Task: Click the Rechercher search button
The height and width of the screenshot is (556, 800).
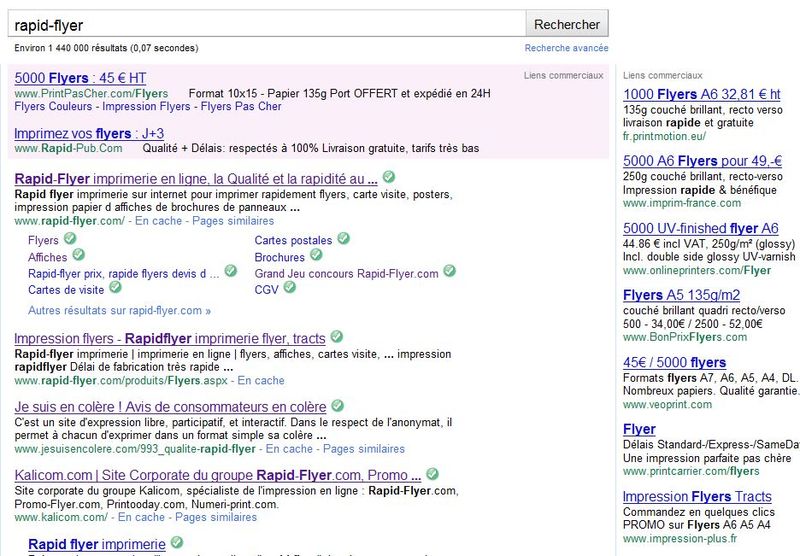Action: tap(567, 24)
